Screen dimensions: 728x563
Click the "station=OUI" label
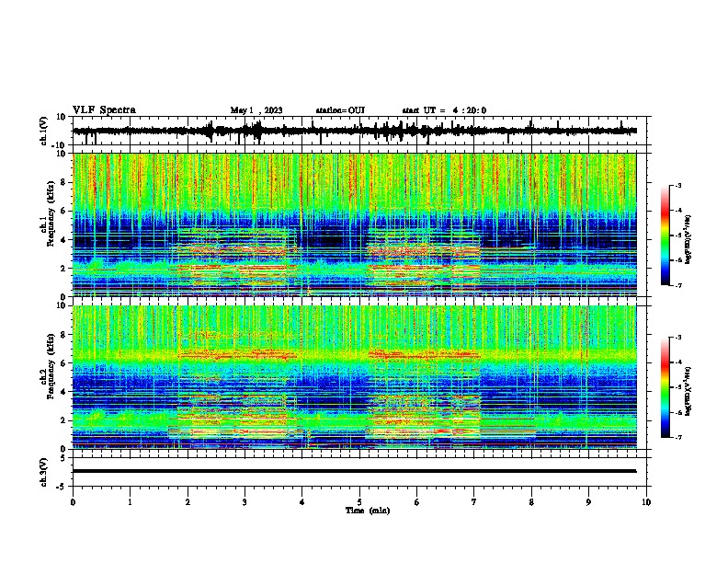coord(340,110)
